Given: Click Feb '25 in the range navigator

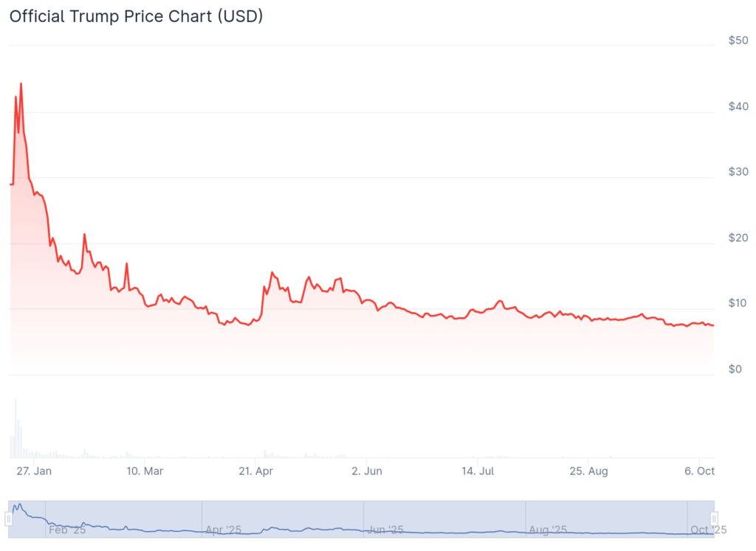Looking at the screenshot, I should [x=67, y=530].
